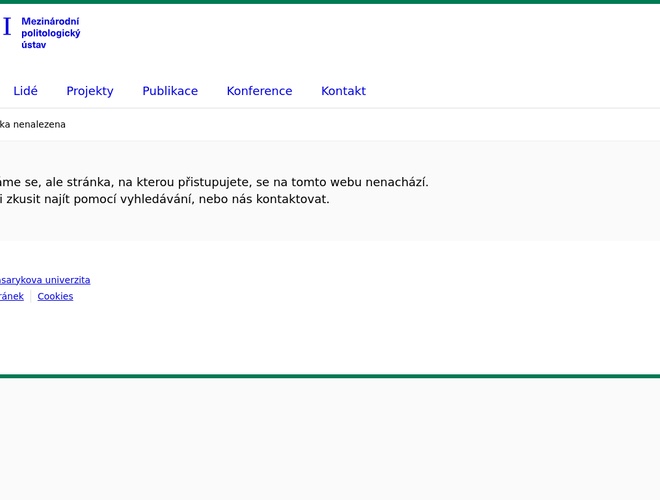Navigate to Kontakt
The height and width of the screenshot is (500, 660).
[x=343, y=91]
